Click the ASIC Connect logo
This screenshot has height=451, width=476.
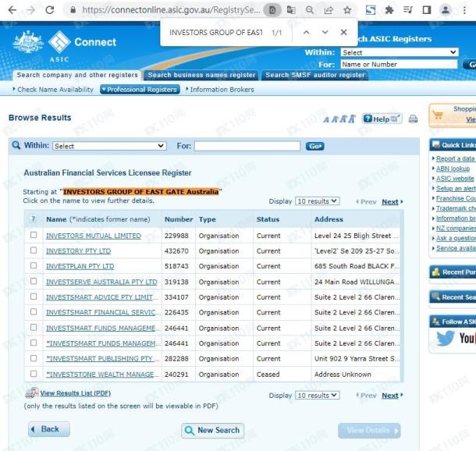coord(65,46)
